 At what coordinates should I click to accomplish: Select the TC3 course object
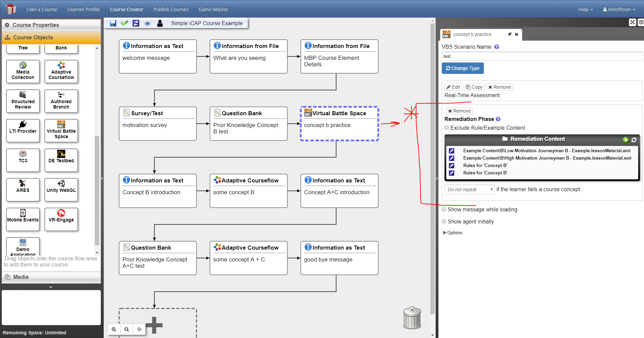pos(23,160)
